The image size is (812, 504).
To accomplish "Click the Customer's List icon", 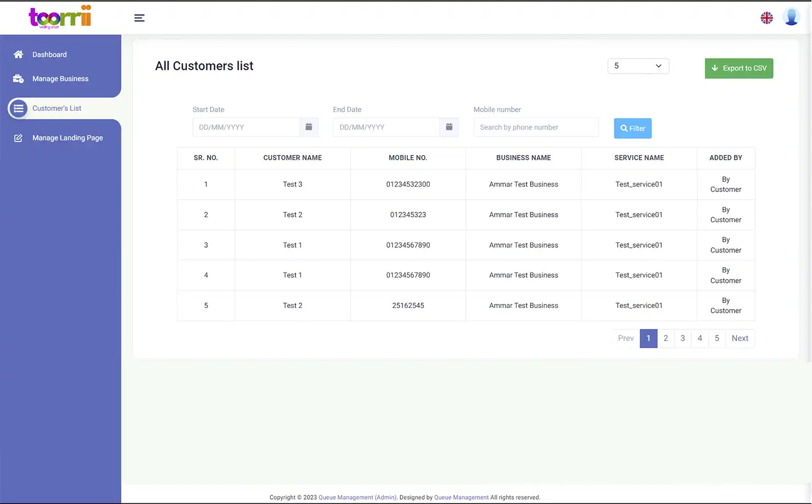I will (18, 108).
